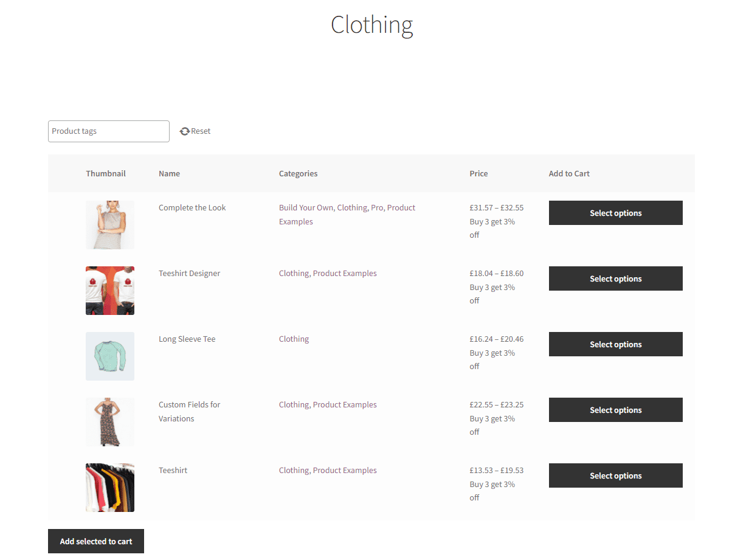732x560 pixels.
Task: Click the £18.04 – £18.60 price
Action: point(496,274)
